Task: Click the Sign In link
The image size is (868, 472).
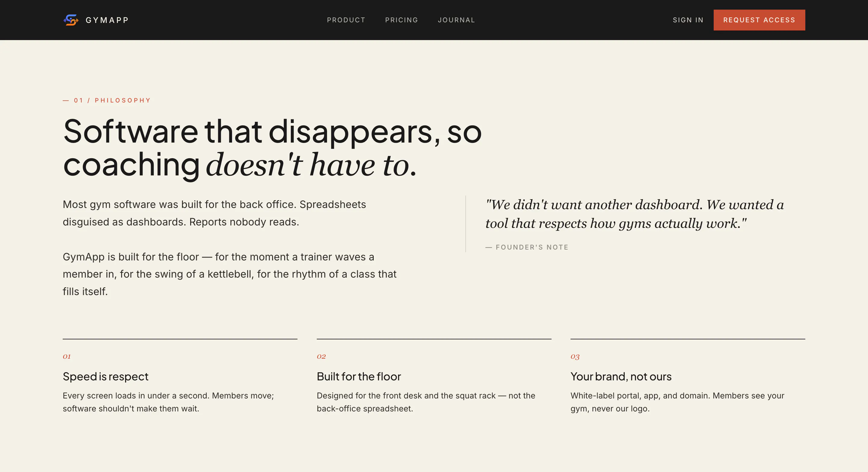Action: point(688,20)
